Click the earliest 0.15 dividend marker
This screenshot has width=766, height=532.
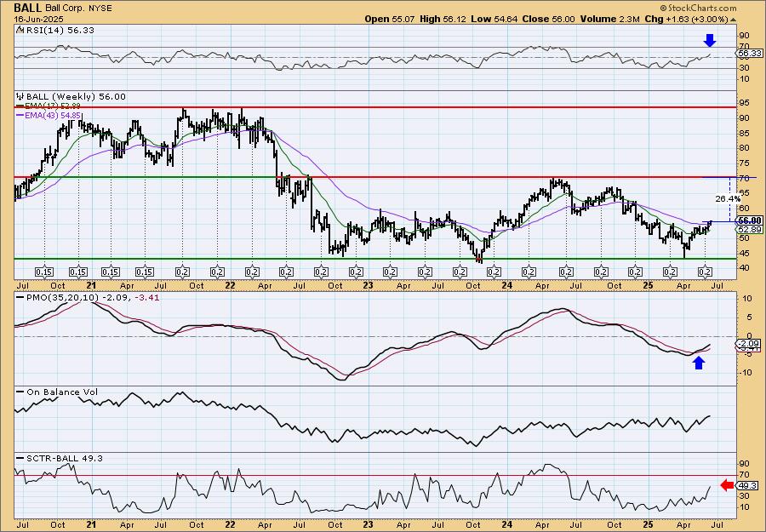click(44, 272)
